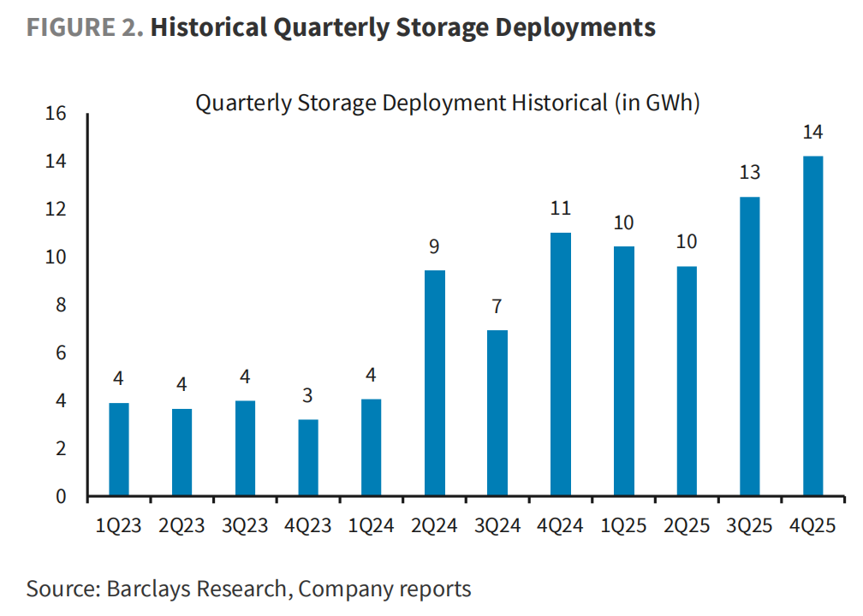Viewport: 863px width, 616px height.
Task: Select the 4Q23 bar labeled 3
Action: (x=308, y=458)
